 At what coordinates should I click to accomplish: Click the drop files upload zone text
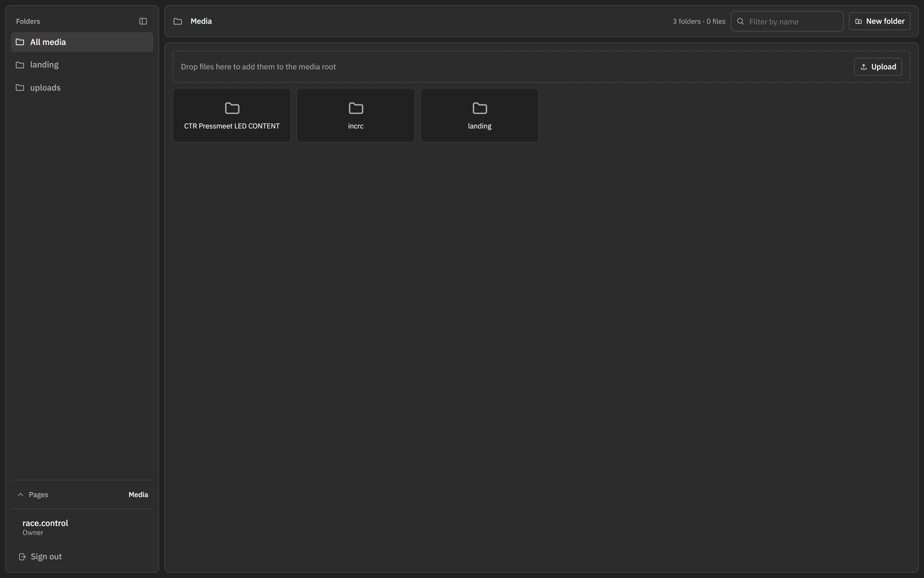258,67
